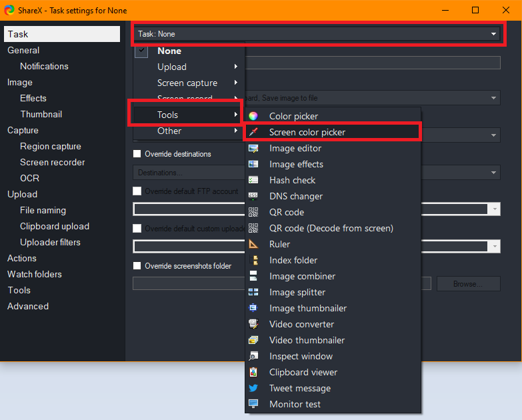
Task: Go to Advanced settings
Action: click(x=27, y=306)
